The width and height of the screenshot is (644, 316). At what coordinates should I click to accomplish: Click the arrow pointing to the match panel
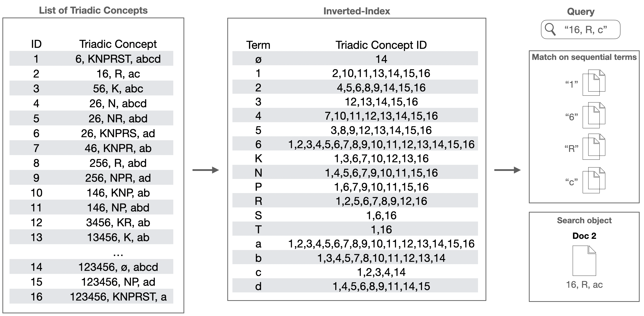tap(507, 170)
